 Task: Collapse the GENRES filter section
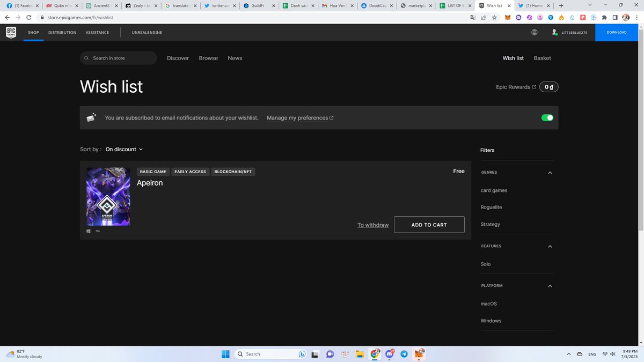point(550,173)
